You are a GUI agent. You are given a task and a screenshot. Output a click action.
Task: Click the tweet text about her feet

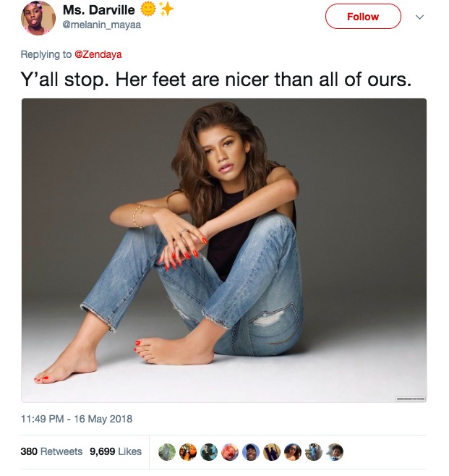pos(215,80)
